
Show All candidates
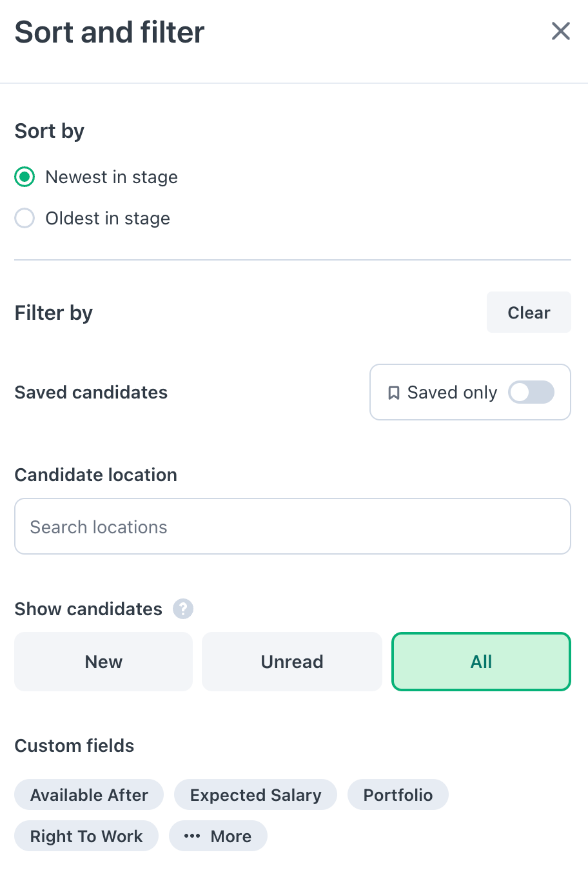(x=481, y=662)
